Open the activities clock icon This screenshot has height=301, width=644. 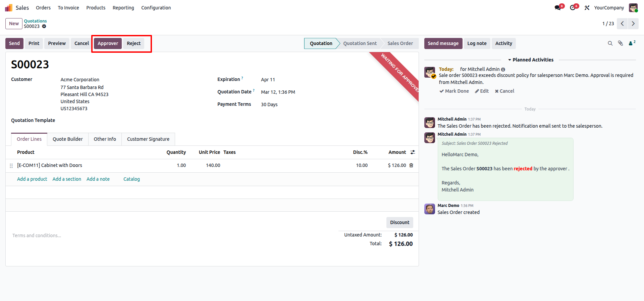(573, 8)
